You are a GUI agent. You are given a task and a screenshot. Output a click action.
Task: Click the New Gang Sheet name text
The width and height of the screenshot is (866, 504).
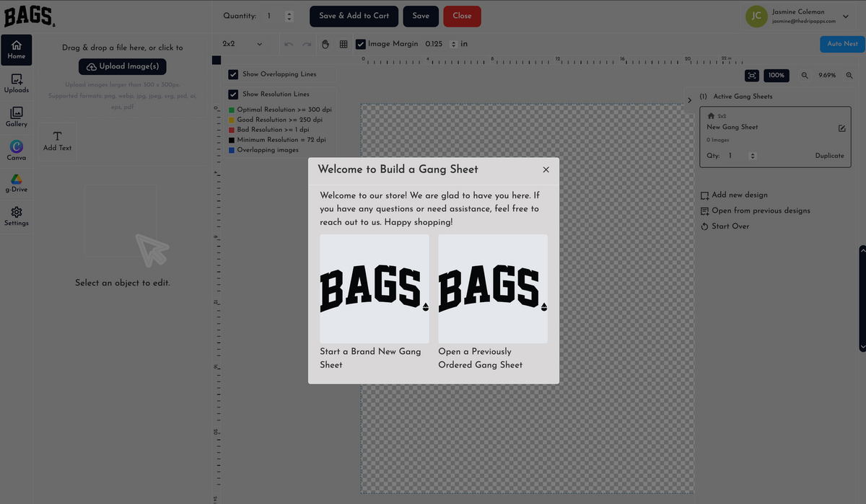click(x=732, y=128)
